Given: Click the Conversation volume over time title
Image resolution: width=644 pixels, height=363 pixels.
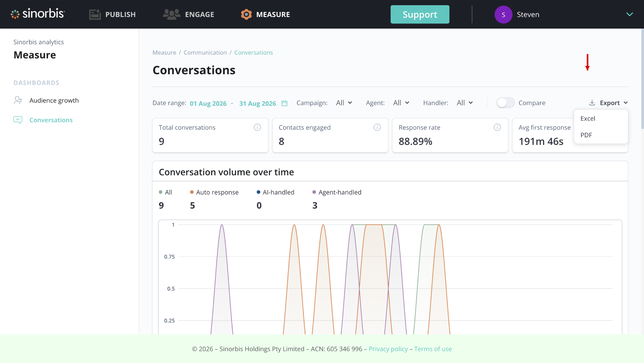Looking at the screenshot, I should (x=226, y=172).
